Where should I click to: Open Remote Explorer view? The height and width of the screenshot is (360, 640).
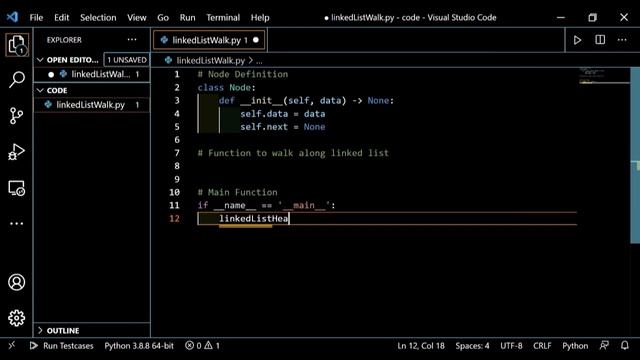(x=17, y=188)
